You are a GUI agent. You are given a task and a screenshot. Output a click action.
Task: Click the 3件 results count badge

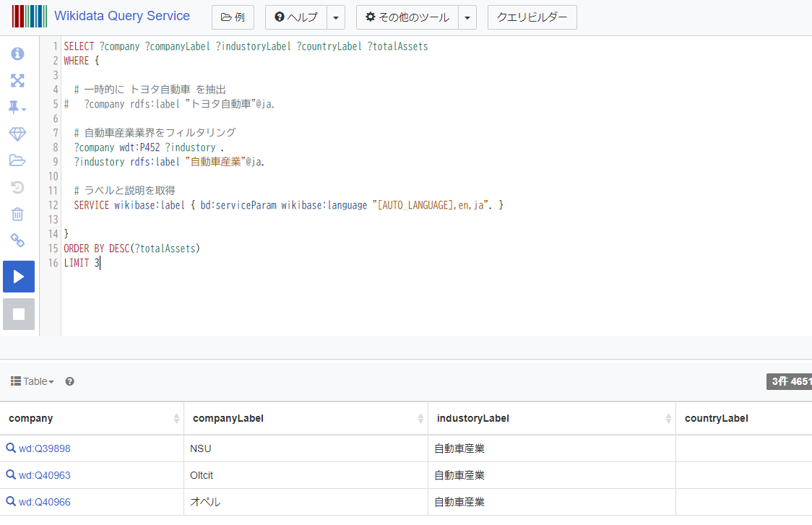click(x=789, y=381)
